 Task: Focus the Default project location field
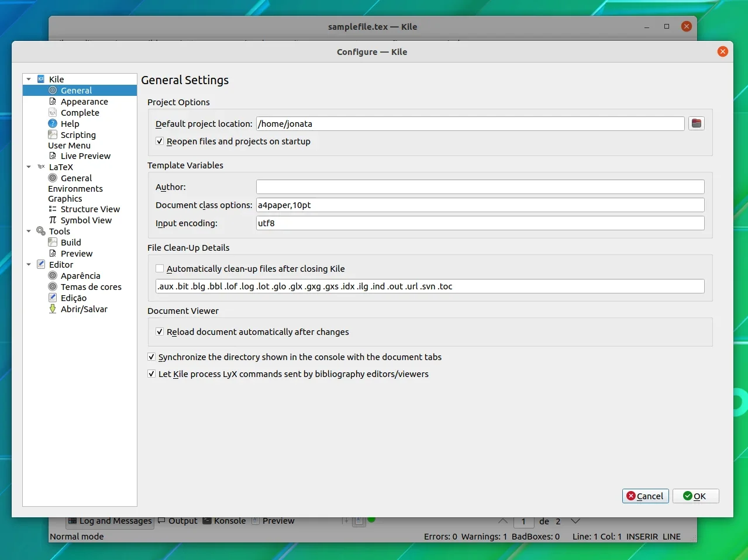click(x=470, y=124)
